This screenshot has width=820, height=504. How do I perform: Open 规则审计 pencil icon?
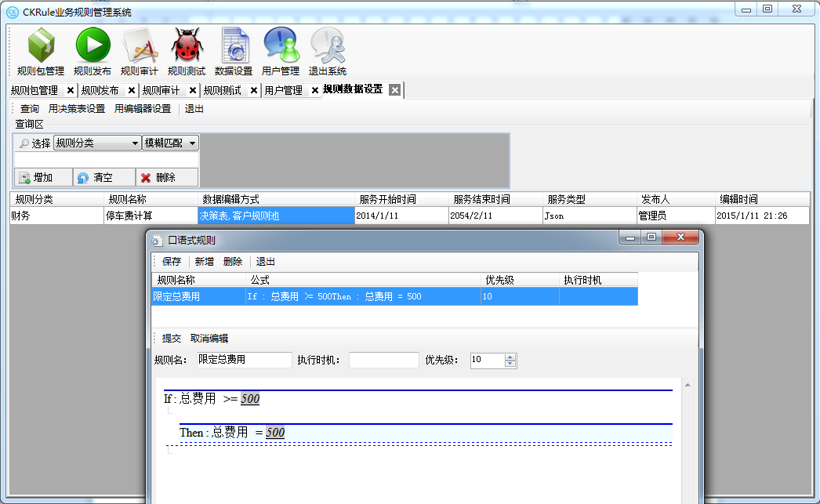tap(139, 51)
